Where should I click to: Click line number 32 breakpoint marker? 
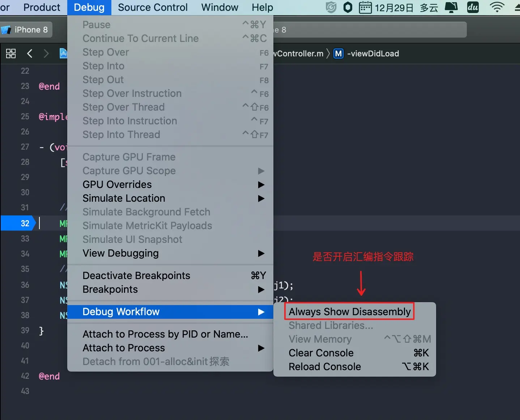tap(18, 223)
